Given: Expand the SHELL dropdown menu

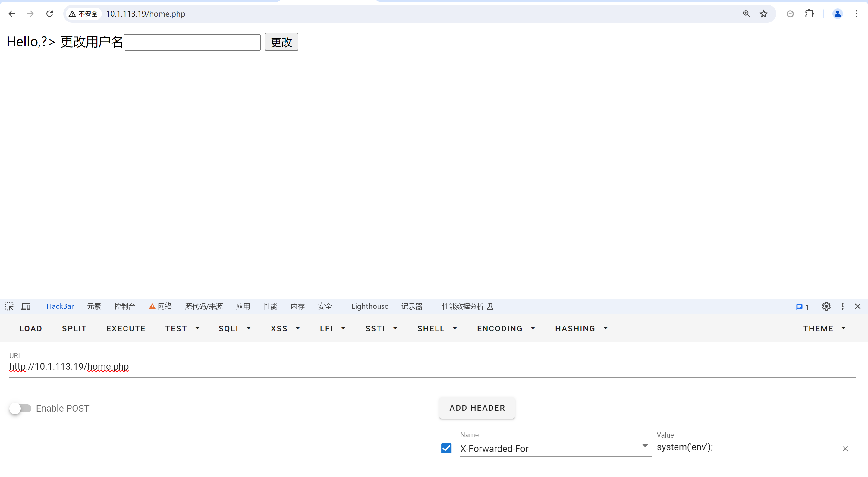Looking at the screenshot, I should [437, 329].
